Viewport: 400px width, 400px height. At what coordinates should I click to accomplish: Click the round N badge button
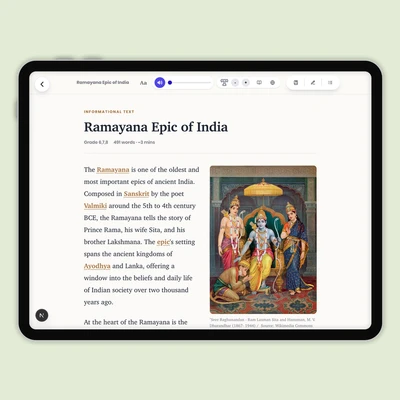pos(42,315)
